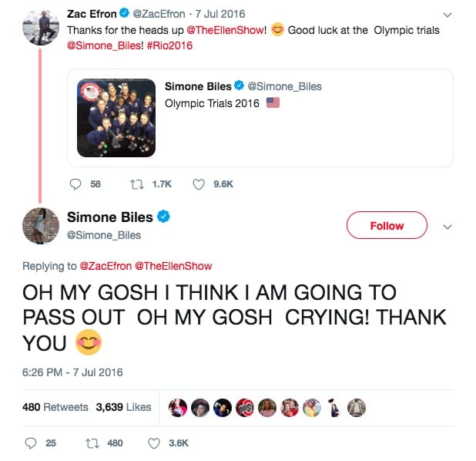Open the Olympic Trials team photo thumbnail
The image size is (476, 461).
[116, 118]
